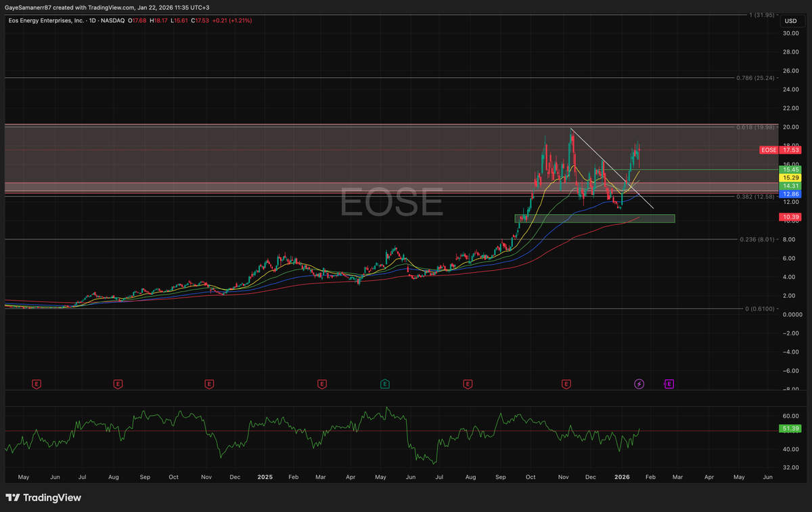Select the earnings badge under August 2024
The width and height of the screenshot is (812, 512).
pos(118,384)
